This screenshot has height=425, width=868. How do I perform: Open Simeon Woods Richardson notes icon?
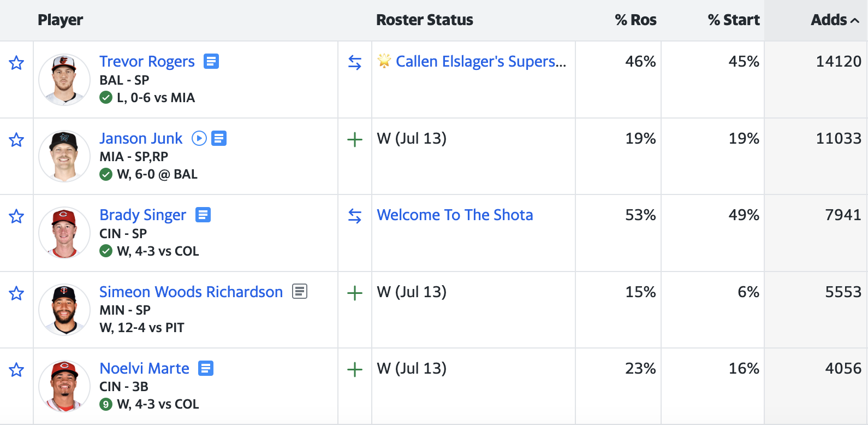(x=300, y=292)
